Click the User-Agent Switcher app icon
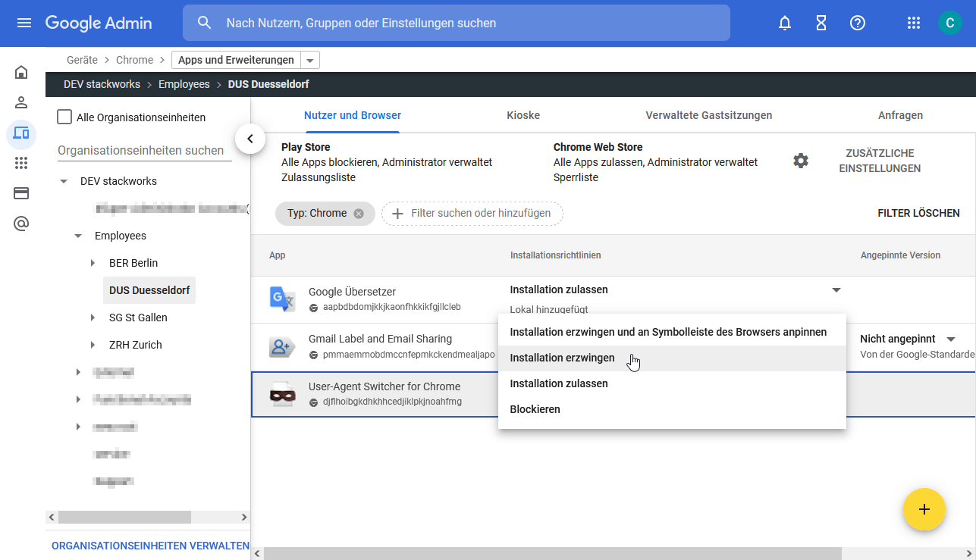 [x=282, y=394]
